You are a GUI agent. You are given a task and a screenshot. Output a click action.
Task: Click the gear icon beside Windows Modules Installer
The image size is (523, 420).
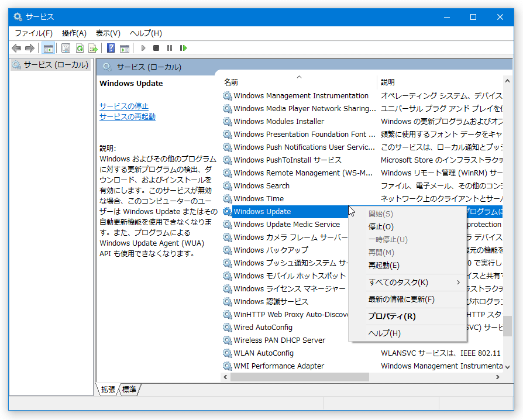pos(228,122)
